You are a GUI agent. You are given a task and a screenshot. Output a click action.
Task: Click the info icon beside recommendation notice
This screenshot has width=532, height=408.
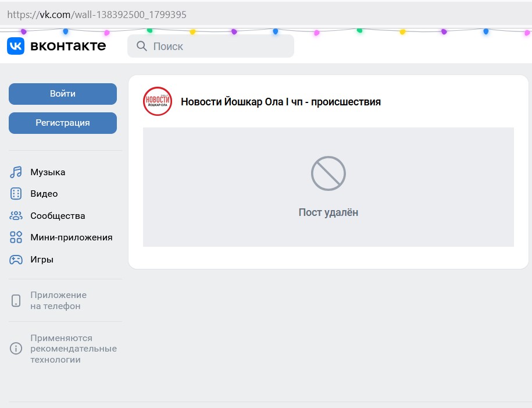tap(16, 349)
